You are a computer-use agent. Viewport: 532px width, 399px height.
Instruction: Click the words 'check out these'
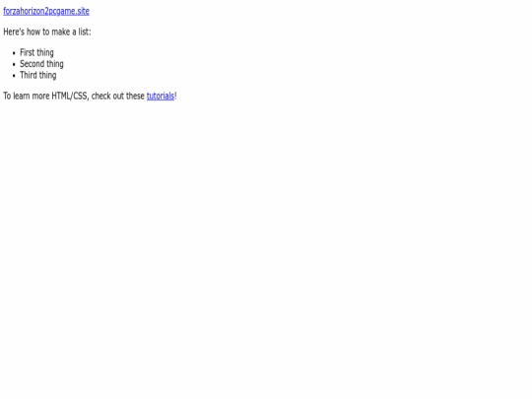coord(118,96)
